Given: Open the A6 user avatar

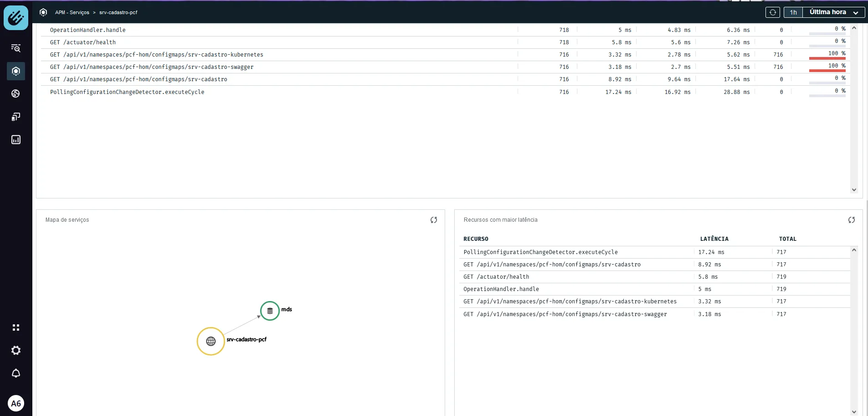Looking at the screenshot, I should [x=16, y=403].
